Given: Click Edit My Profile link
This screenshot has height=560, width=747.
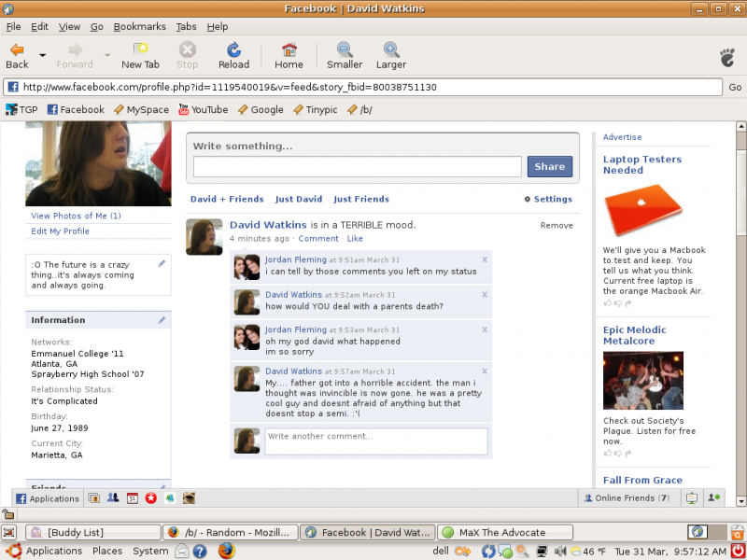Looking at the screenshot, I should tap(60, 231).
